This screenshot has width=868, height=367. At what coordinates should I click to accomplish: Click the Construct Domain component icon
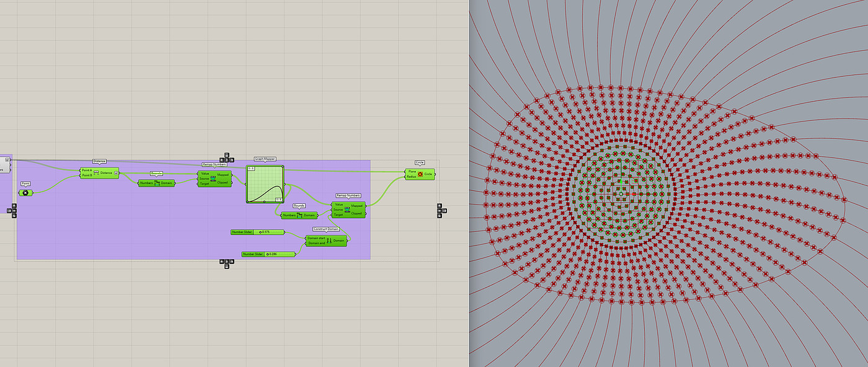click(x=329, y=241)
